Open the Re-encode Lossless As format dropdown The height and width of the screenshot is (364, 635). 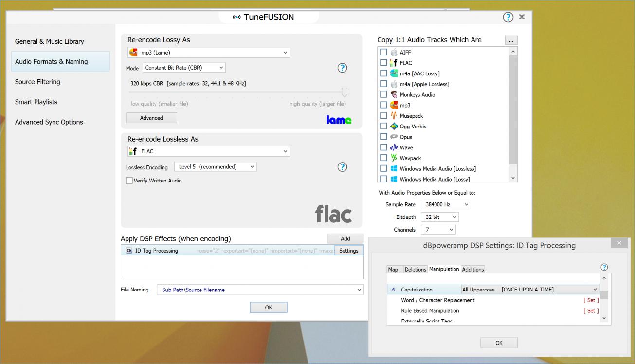click(x=209, y=151)
